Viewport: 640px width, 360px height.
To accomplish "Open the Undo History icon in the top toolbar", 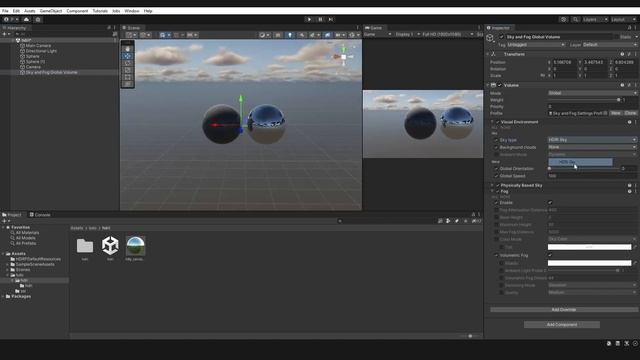I will (564, 19).
